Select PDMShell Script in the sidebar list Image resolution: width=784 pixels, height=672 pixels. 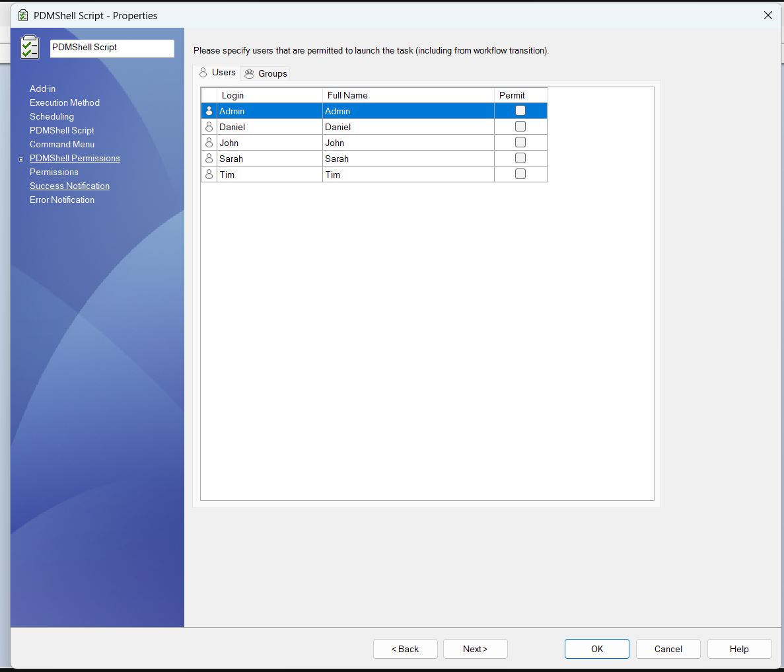[61, 130]
